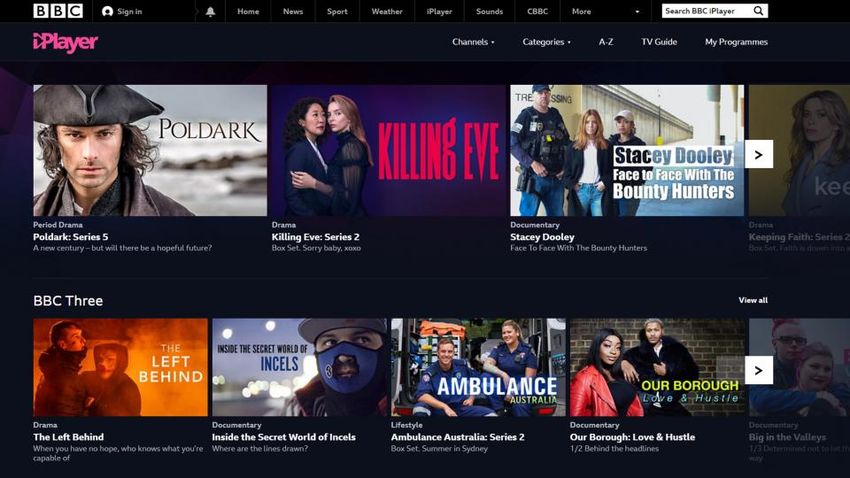Click 'A new century' Poldark description

tap(123, 248)
